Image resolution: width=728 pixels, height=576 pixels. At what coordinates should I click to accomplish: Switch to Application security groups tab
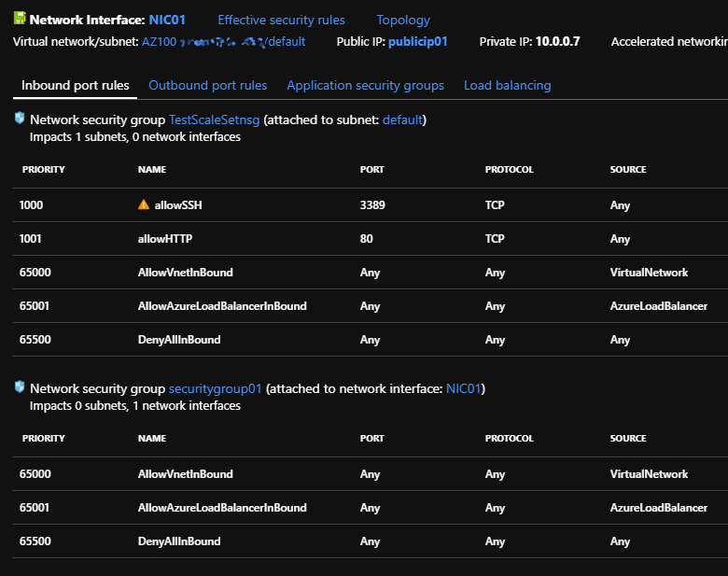pos(365,85)
